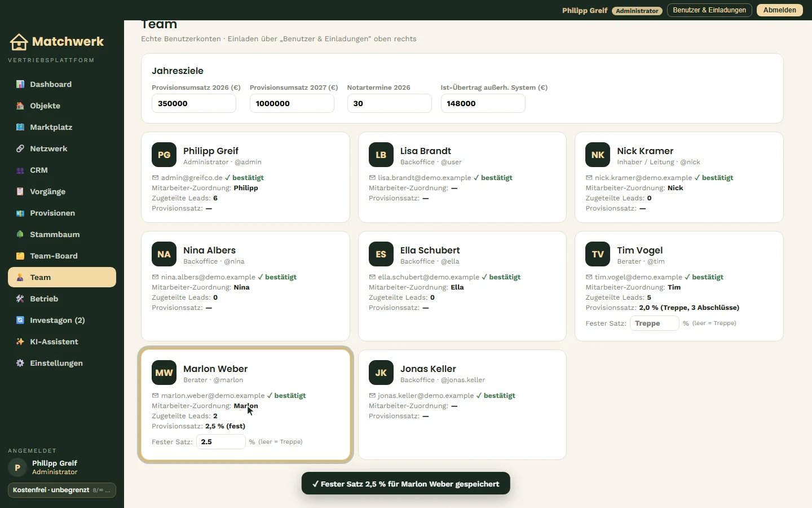812x508 pixels.
Task: Open the Einstellungen page
Action: pyautogui.click(x=62, y=363)
